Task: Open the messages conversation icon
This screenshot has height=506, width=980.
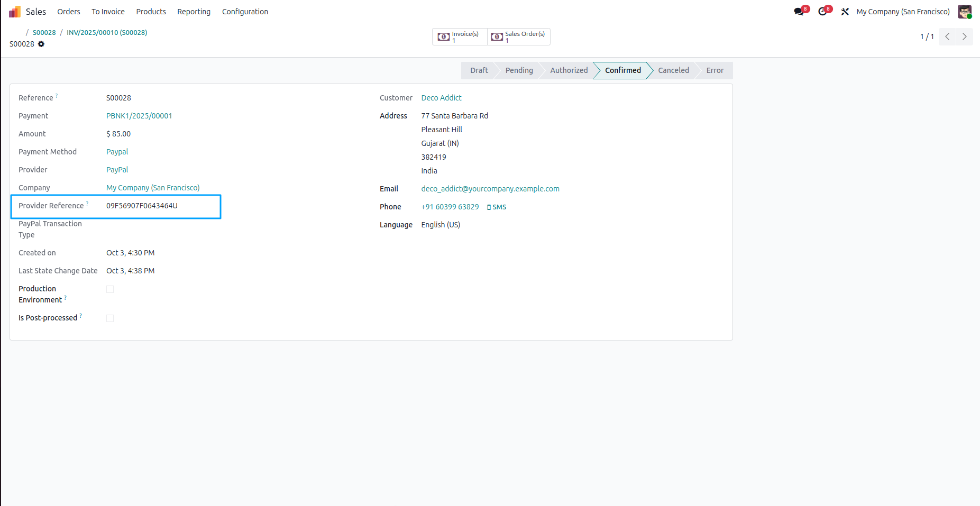Action: pos(799,12)
